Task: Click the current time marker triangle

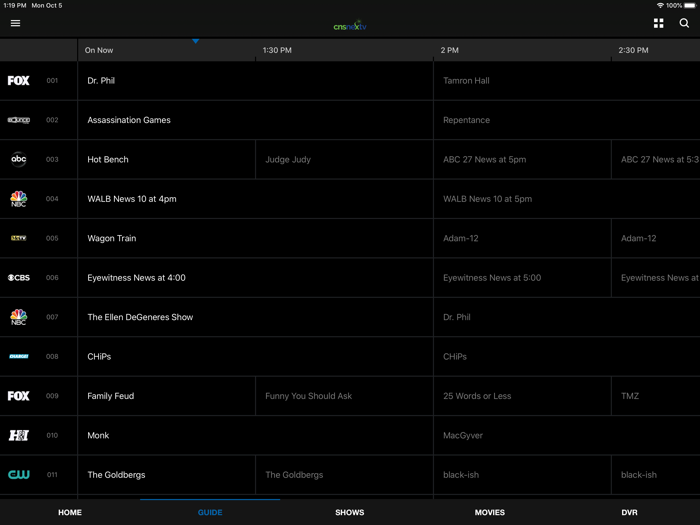Action: [x=196, y=41]
